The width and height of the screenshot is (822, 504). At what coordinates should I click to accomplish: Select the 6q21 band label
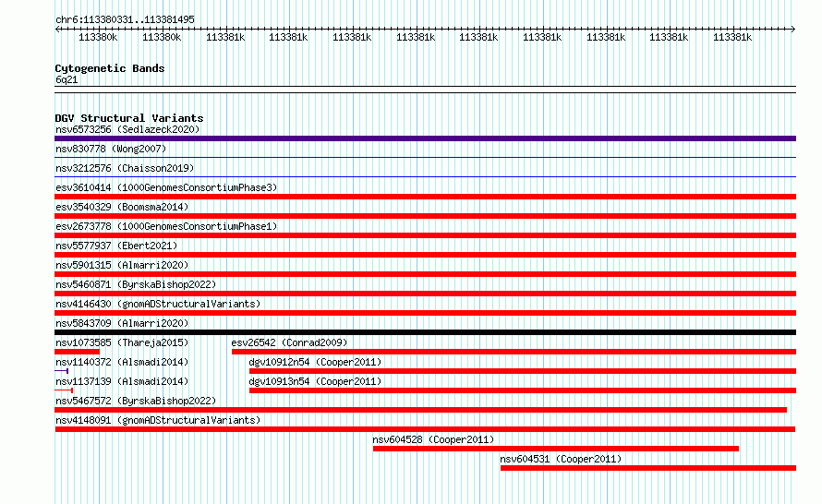66,79
